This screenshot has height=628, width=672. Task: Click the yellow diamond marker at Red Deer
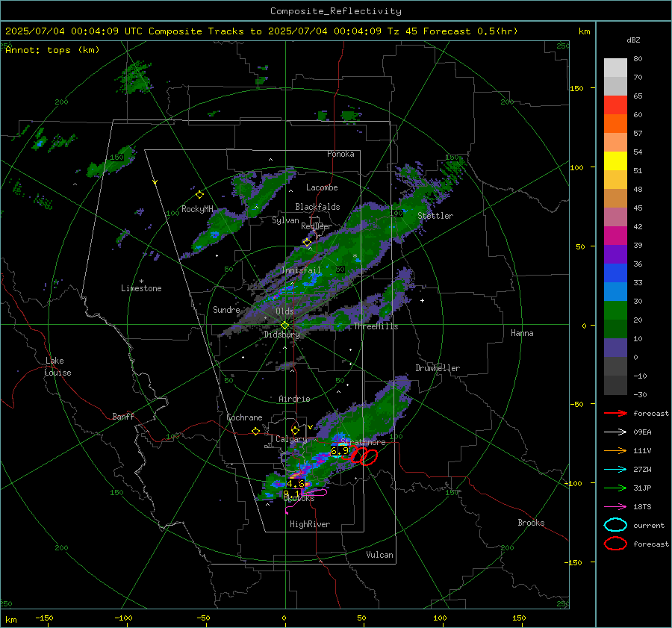point(307,243)
